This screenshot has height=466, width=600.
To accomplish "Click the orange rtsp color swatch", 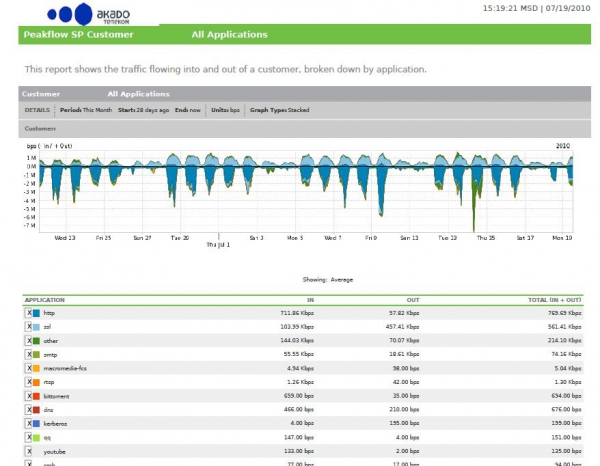I will click(36, 382).
